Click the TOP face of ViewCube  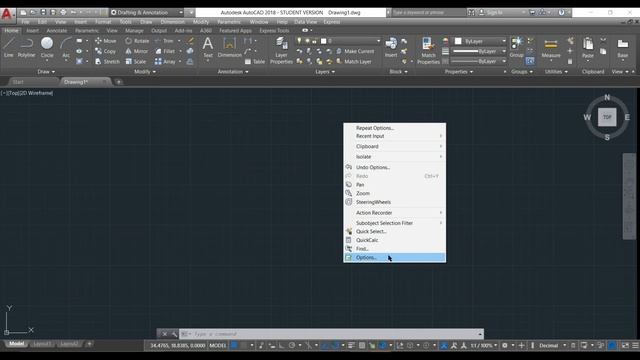coord(607,117)
